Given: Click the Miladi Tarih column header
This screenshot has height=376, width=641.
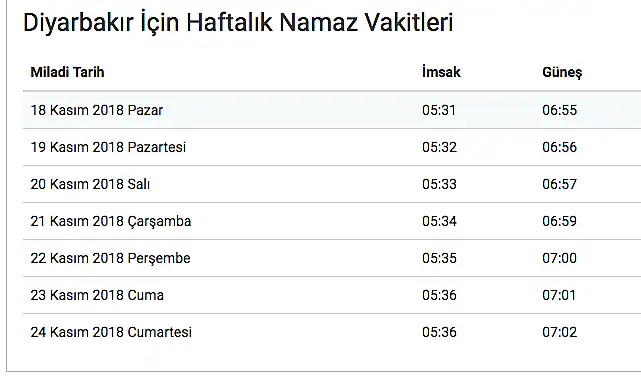Looking at the screenshot, I should point(67,72).
